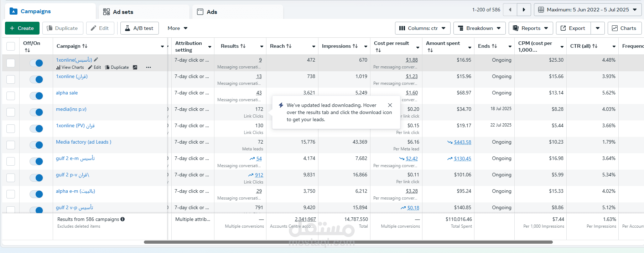Open the More menu in toolbar
This screenshot has width=644, height=253.
[x=177, y=28]
